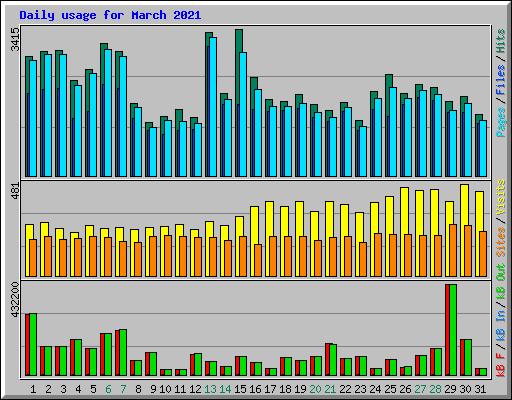Click the "Daily usage for March 2021" title

click(x=110, y=15)
